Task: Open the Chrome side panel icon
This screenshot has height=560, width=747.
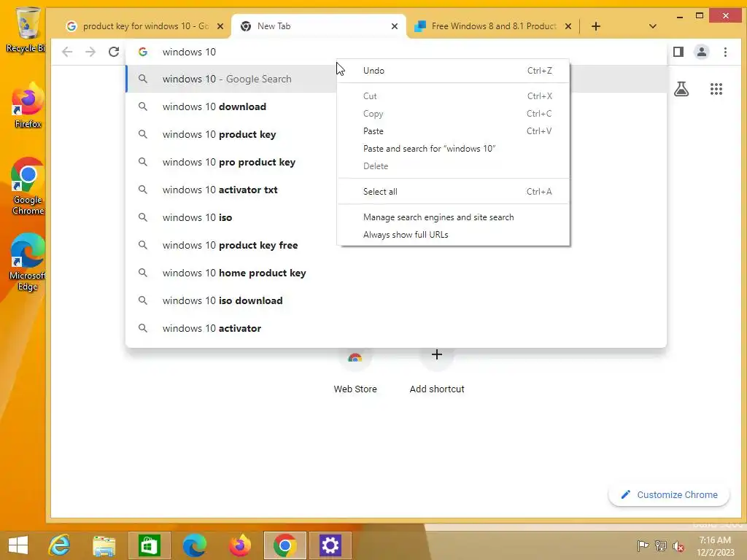Action: click(x=678, y=52)
